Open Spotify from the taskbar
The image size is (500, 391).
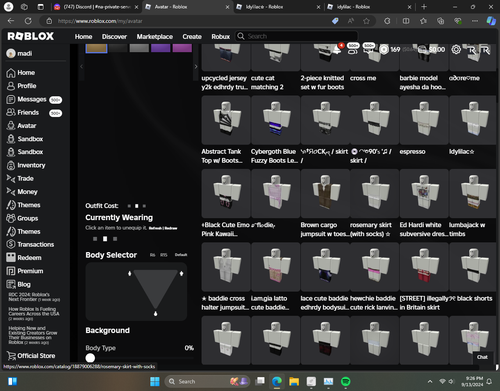point(346,381)
